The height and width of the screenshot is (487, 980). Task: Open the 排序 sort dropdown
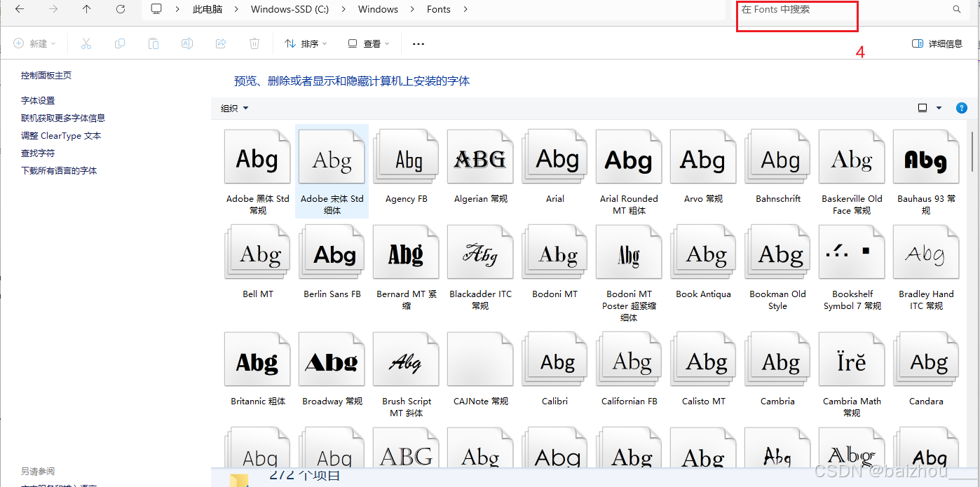pos(306,43)
